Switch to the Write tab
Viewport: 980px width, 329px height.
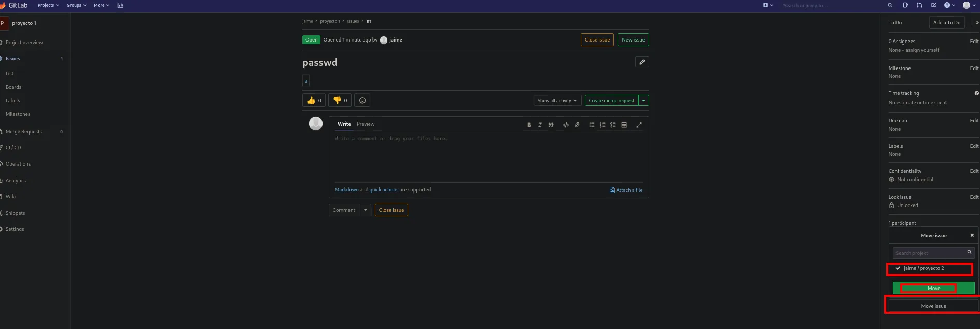344,124
